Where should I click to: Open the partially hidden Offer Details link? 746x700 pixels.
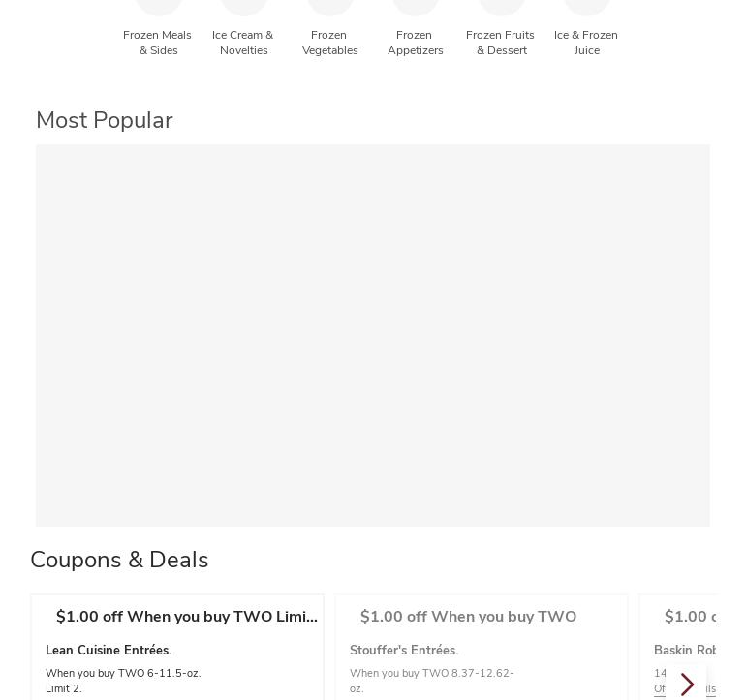[663, 689]
